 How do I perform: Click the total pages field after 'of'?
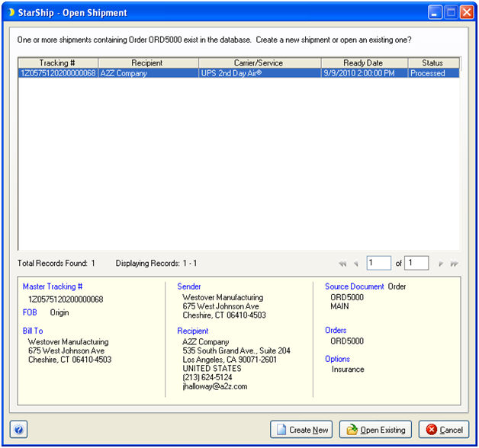click(416, 263)
